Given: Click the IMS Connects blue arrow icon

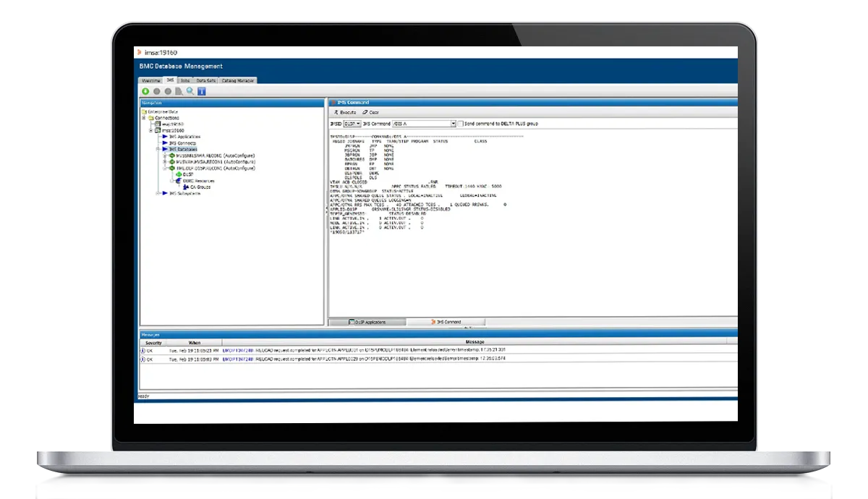Looking at the screenshot, I should pyautogui.click(x=165, y=143).
